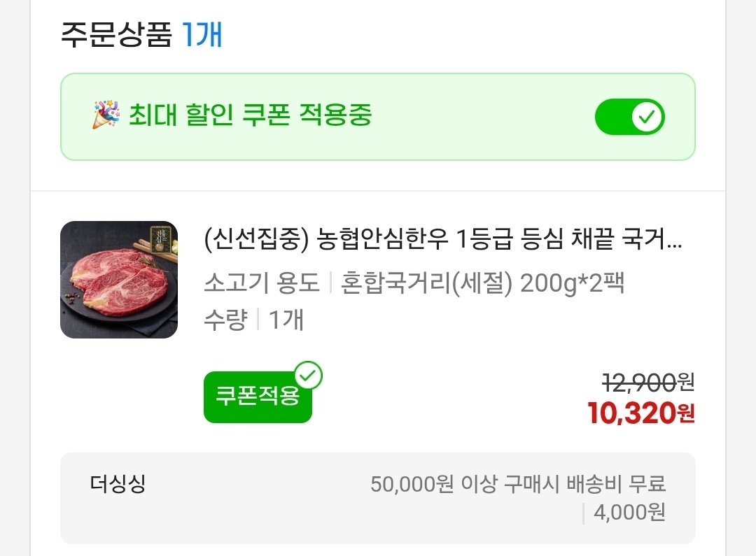Click the blue 1개 item count
This screenshot has width=756, height=556.
[202, 34]
